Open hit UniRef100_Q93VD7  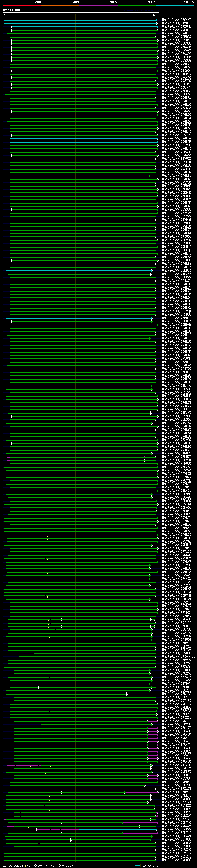click(177, 81)
